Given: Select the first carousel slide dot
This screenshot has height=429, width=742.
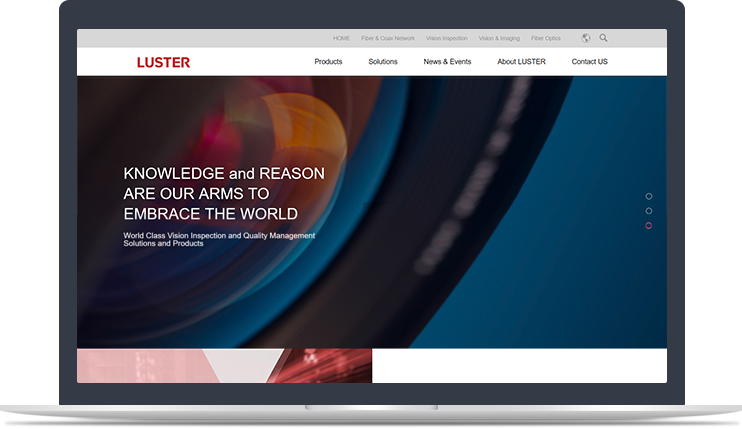Looking at the screenshot, I should tap(649, 196).
